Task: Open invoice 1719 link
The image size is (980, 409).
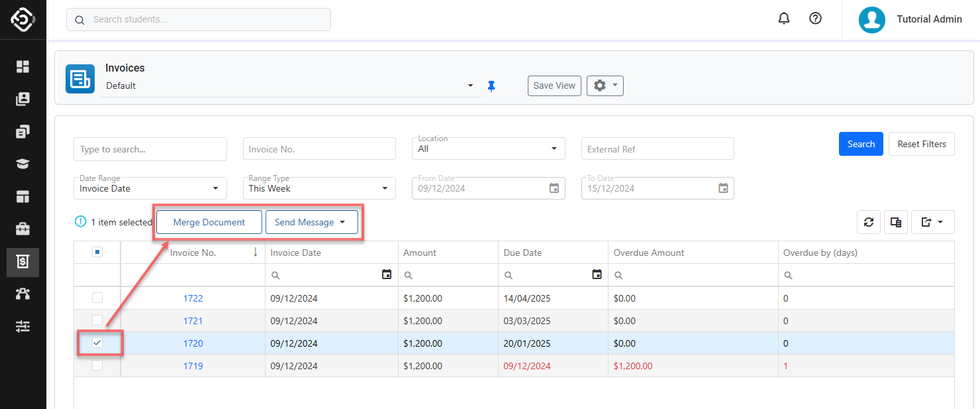Action: coord(193,366)
